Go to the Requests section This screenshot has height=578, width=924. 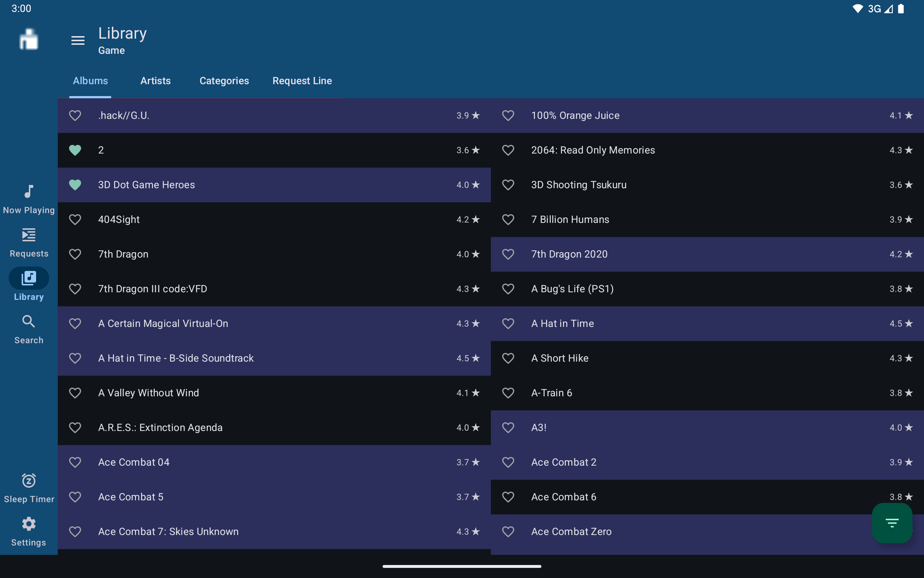pos(29,242)
